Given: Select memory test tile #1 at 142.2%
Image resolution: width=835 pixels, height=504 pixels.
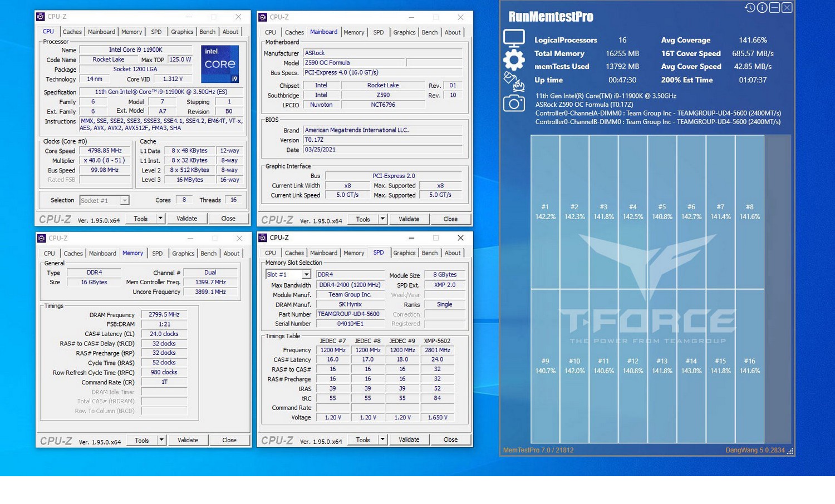Looking at the screenshot, I should click(545, 212).
